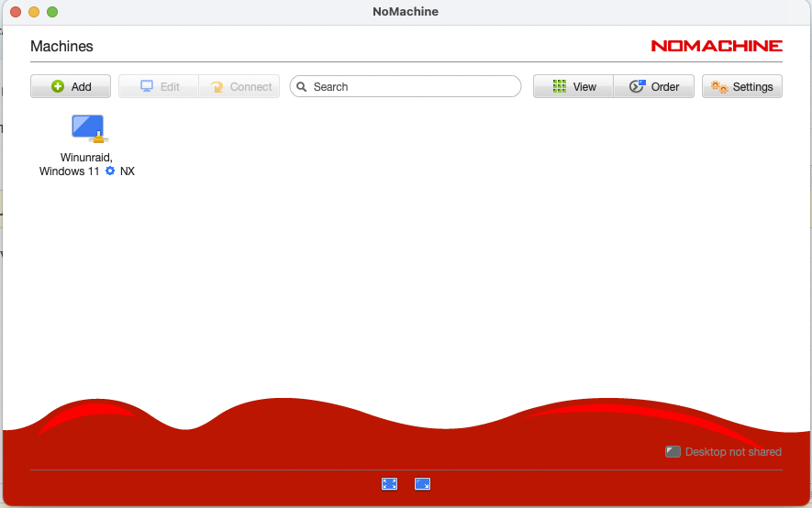The height and width of the screenshot is (508, 812).
Task: Focus the Search input field
Action: [x=406, y=86]
